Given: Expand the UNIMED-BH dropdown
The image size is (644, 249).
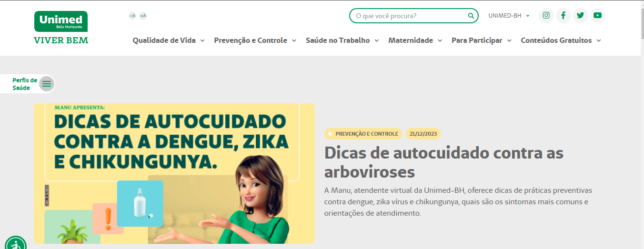Looking at the screenshot, I should 509,16.
